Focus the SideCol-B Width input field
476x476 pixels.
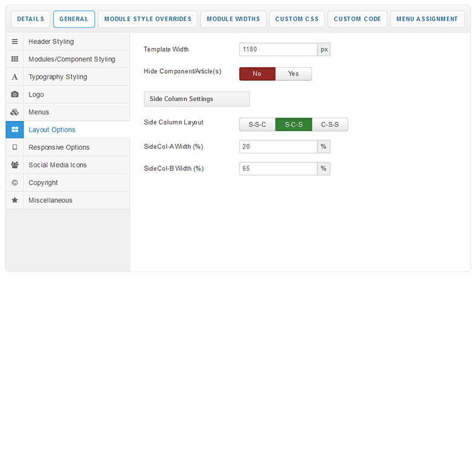278,169
